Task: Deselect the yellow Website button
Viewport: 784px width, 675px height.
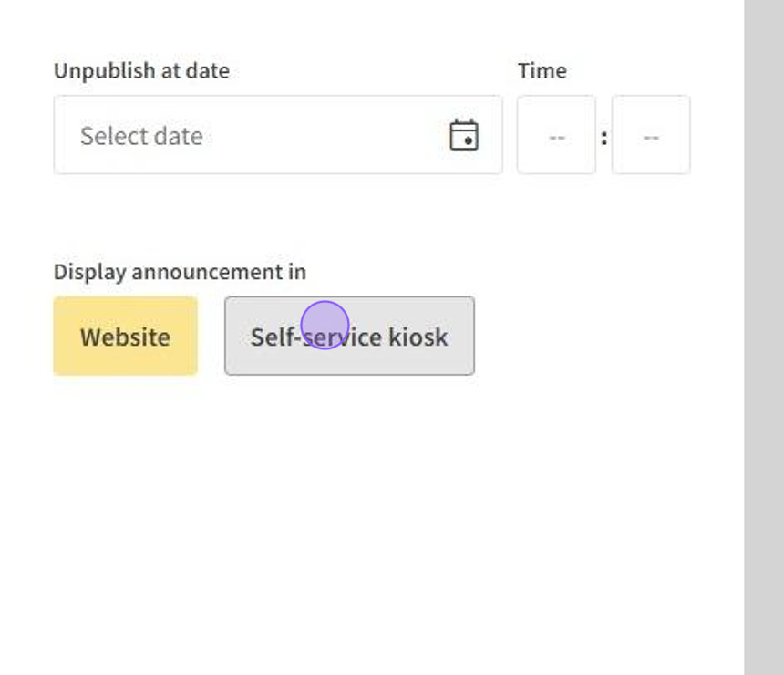Action: (125, 337)
